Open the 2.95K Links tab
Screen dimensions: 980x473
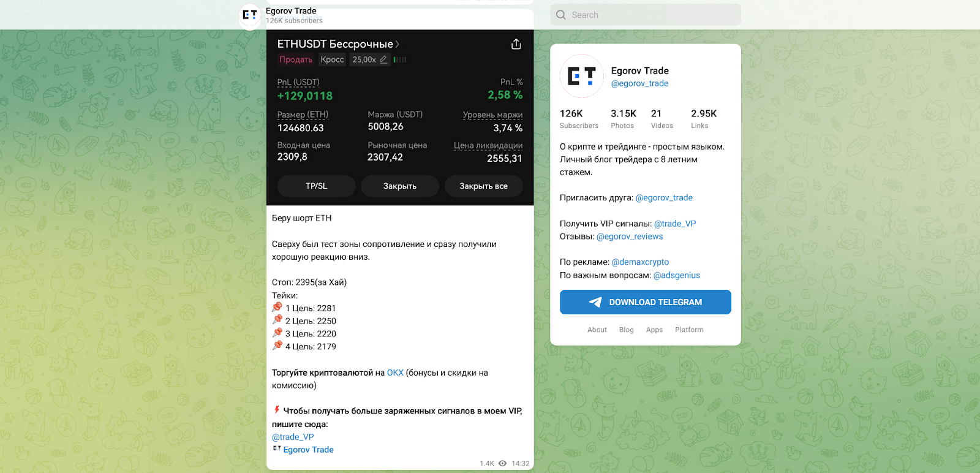point(704,119)
